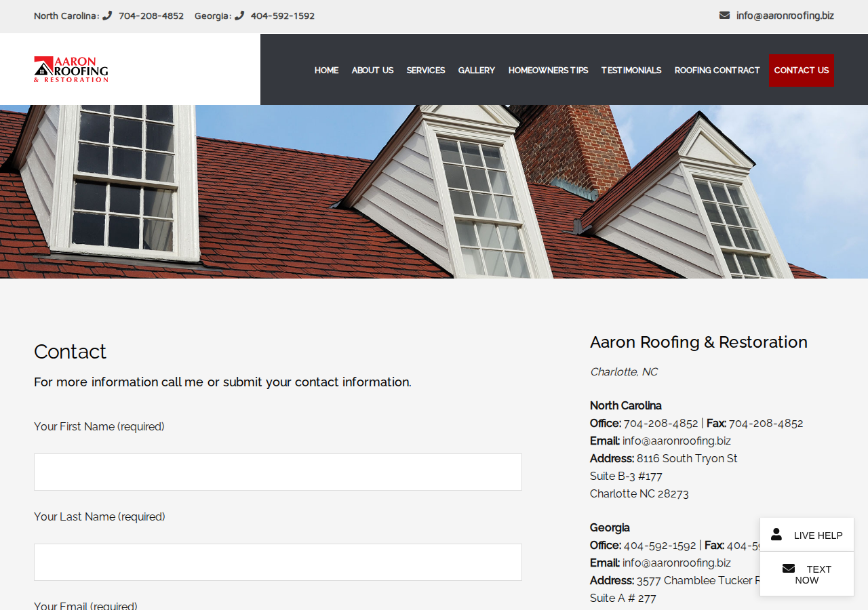Click the Suite B-3 #177 line
Screen dimensions: 868x610
pyautogui.click(x=626, y=476)
